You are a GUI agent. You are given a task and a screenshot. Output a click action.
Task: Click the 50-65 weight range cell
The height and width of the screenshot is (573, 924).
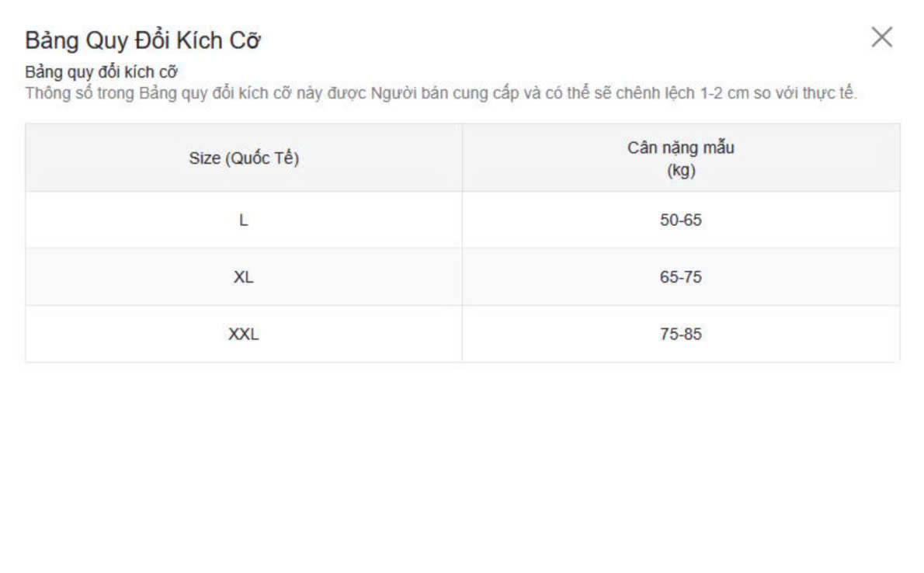[x=681, y=221]
